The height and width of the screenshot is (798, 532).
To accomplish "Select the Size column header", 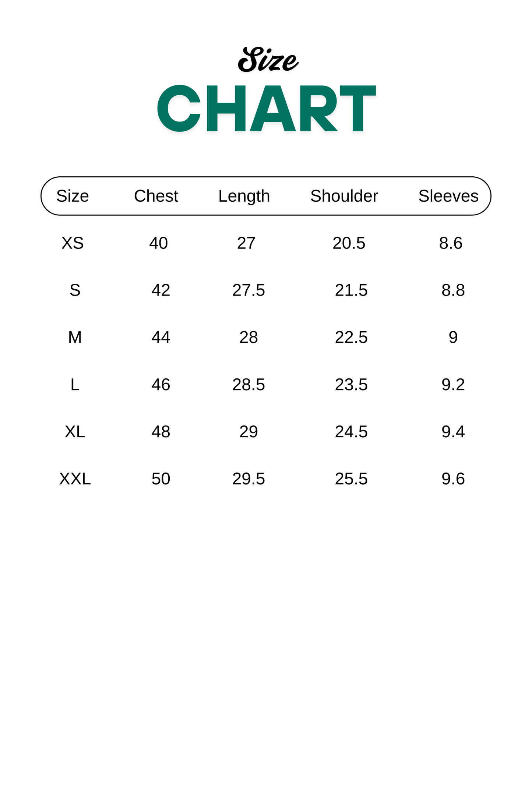I will pos(73,196).
